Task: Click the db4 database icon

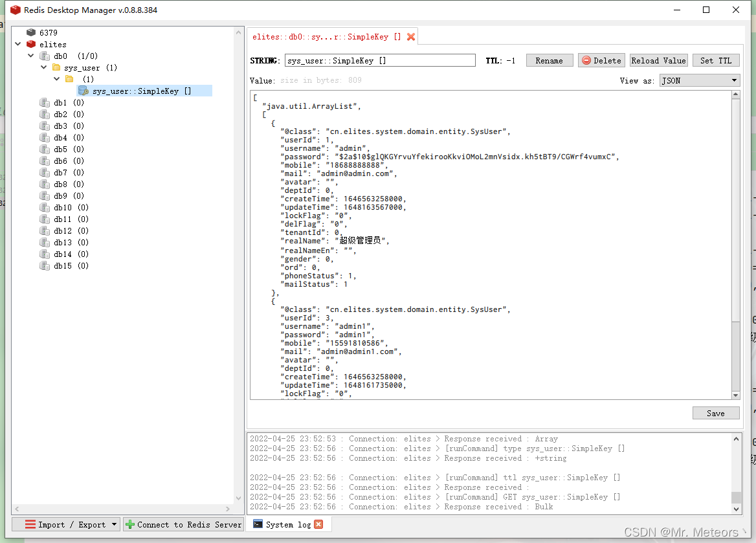Action: coord(45,137)
